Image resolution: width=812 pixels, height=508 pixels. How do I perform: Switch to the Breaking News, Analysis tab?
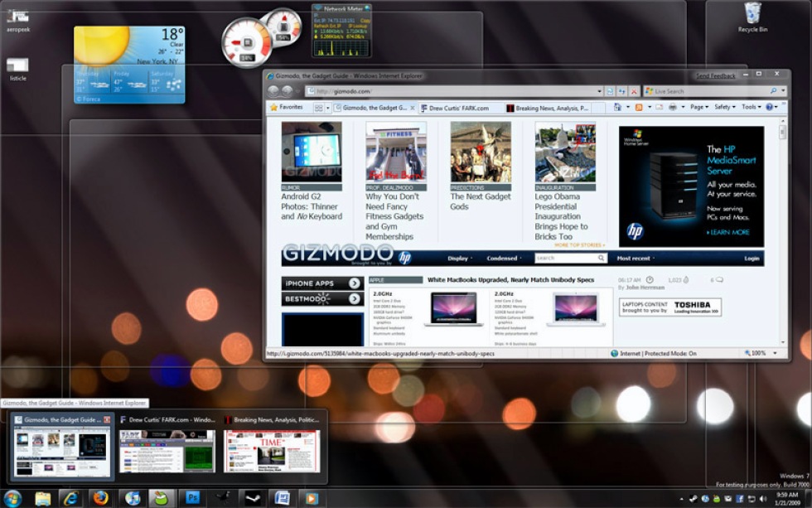(x=547, y=109)
